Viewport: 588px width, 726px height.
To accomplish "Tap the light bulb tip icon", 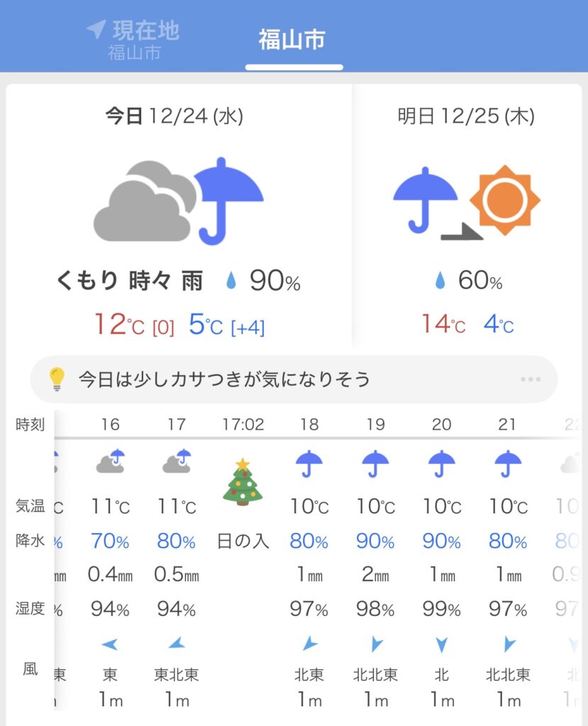I will [57, 379].
